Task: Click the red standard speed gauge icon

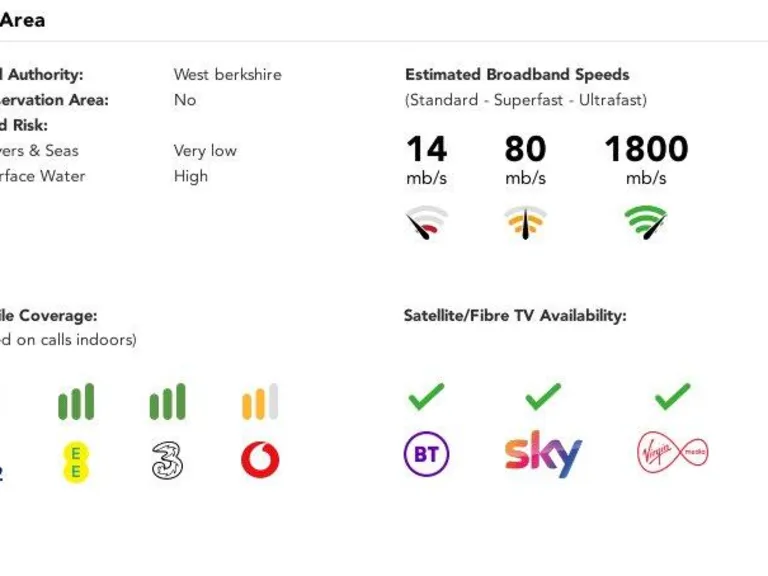Action: (426, 222)
